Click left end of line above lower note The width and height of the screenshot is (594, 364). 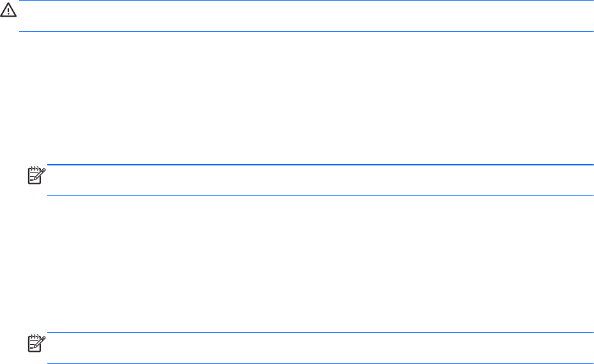tap(48, 332)
